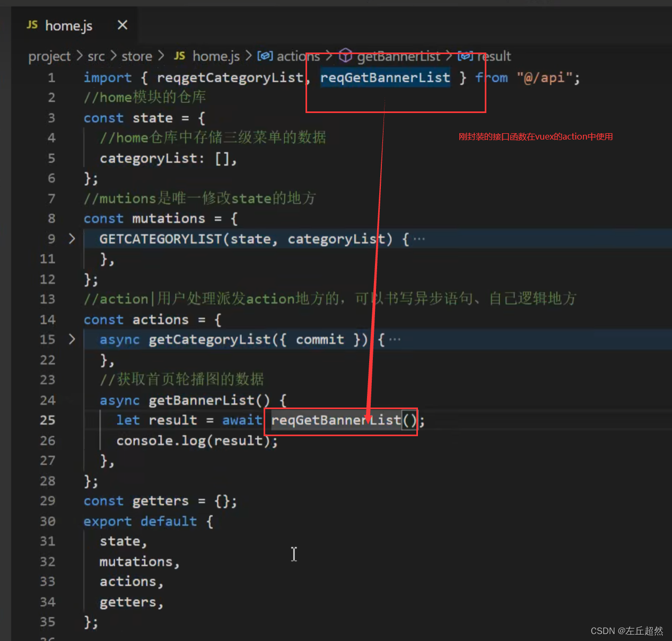Click 'getters,' on line 34
This screenshot has height=641, width=672.
(132, 602)
